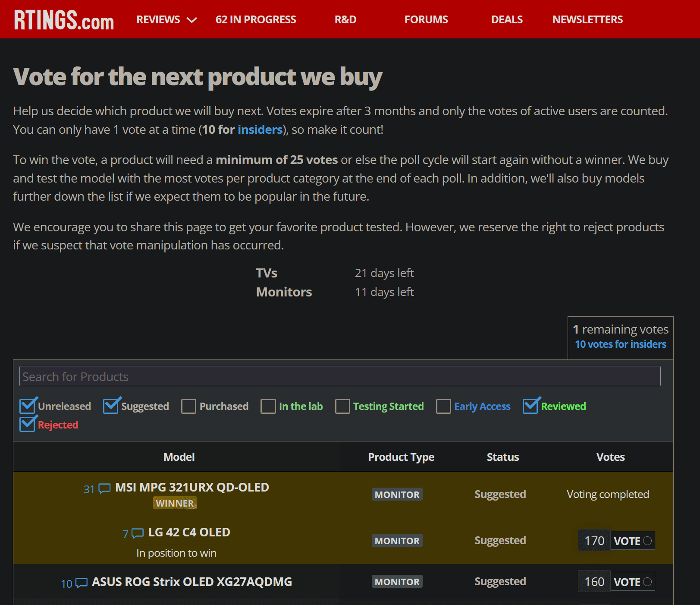
Task: Click the Monitors poll label
Action: coord(284,292)
